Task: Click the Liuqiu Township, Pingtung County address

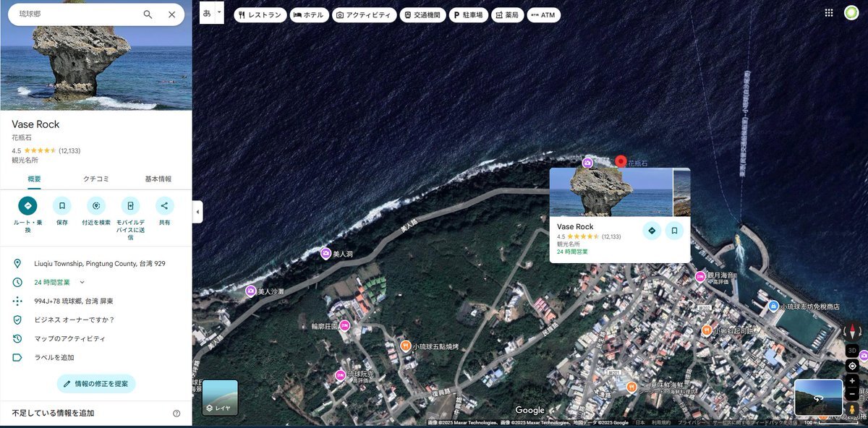Action: tap(100, 264)
